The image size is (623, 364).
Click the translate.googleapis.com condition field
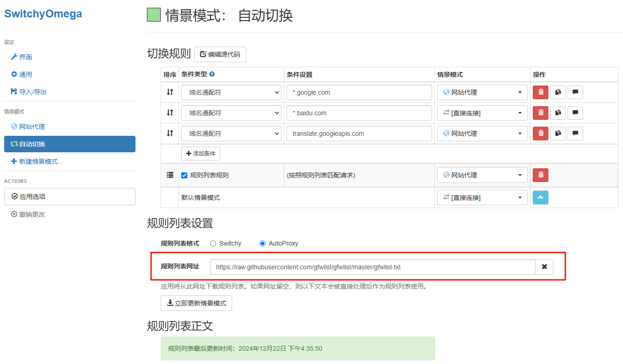[x=359, y=134]
